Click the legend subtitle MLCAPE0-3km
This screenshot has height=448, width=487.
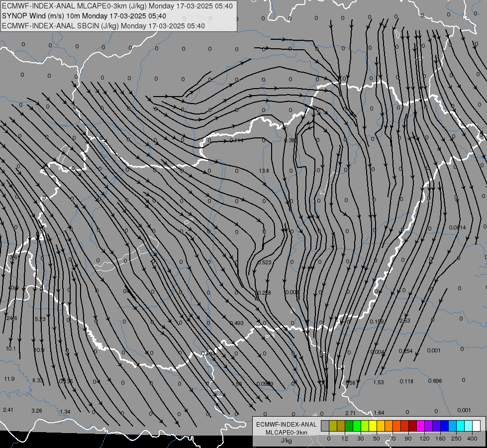click(x=287, y=433)
